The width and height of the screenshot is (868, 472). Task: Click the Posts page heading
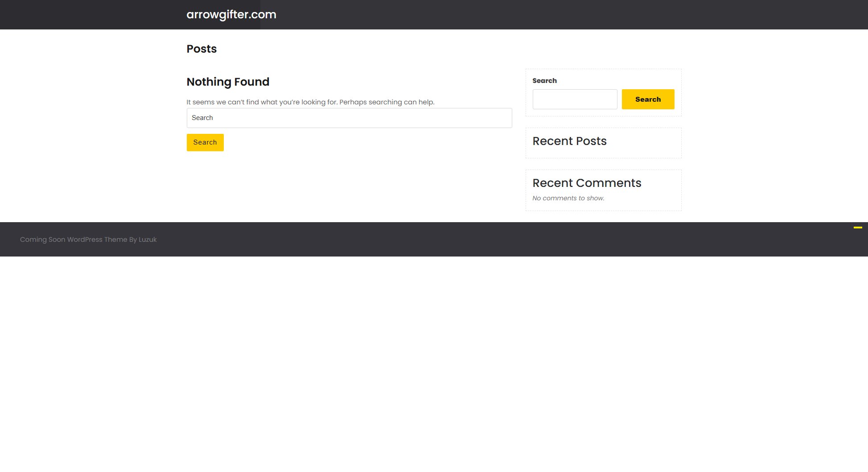(202, 49)
